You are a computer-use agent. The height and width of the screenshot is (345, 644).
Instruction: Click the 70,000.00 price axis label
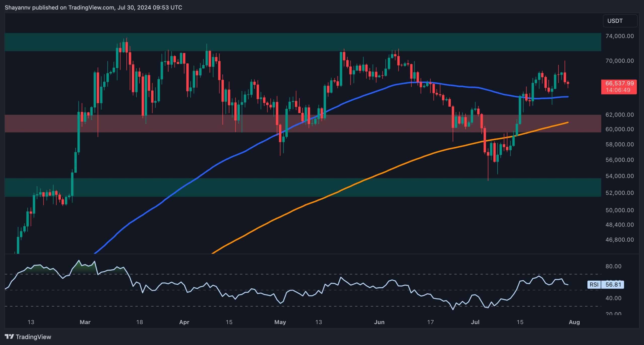(x=620, y=61)
